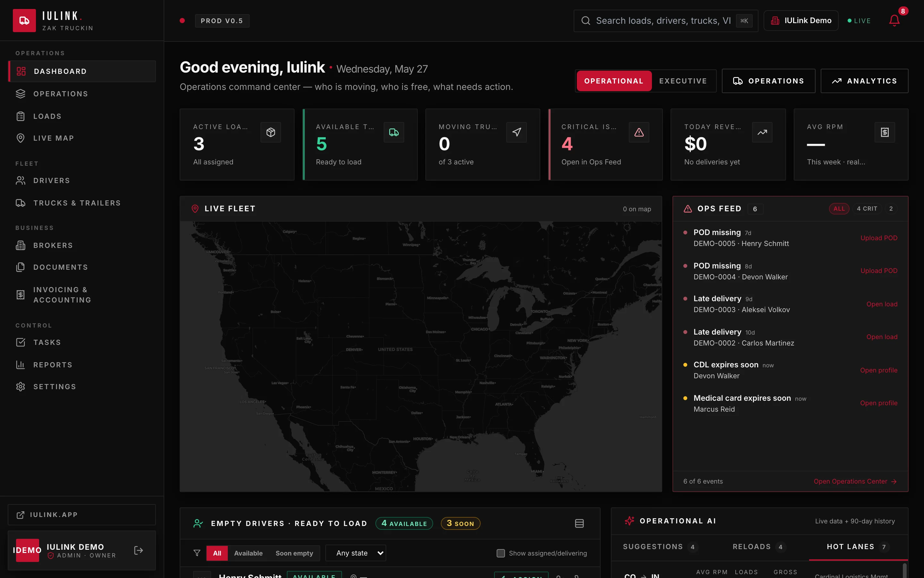Click the Operations button in header
924x578 pixels.
(768, 81)
